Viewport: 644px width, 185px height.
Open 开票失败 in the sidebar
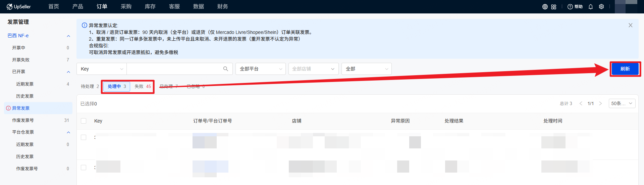(21, 60)
